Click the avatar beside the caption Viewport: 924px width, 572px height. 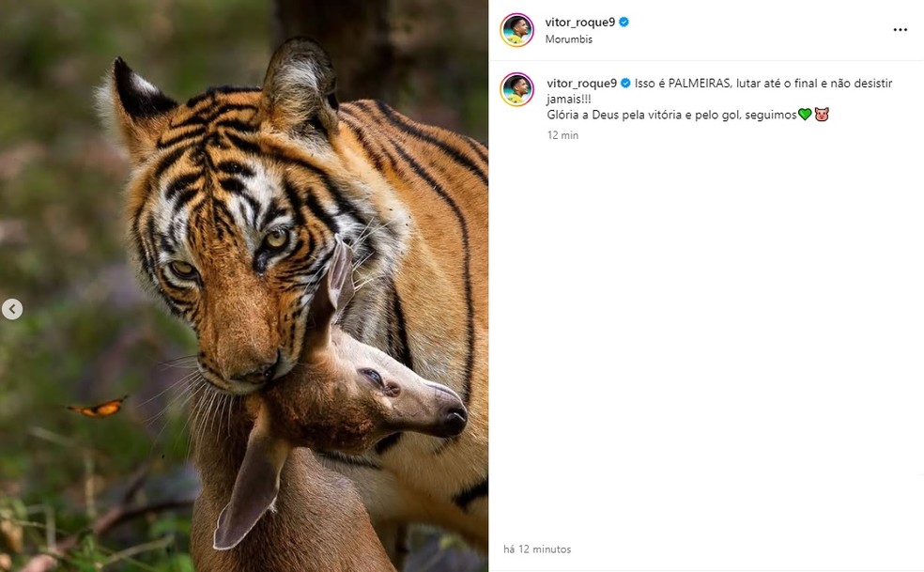(x=516, y=89)
